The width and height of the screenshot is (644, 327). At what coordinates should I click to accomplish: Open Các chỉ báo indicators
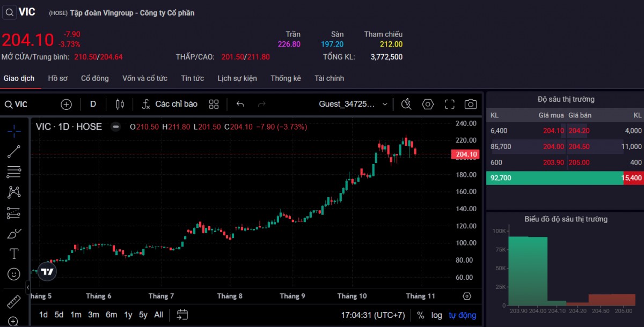170,105
